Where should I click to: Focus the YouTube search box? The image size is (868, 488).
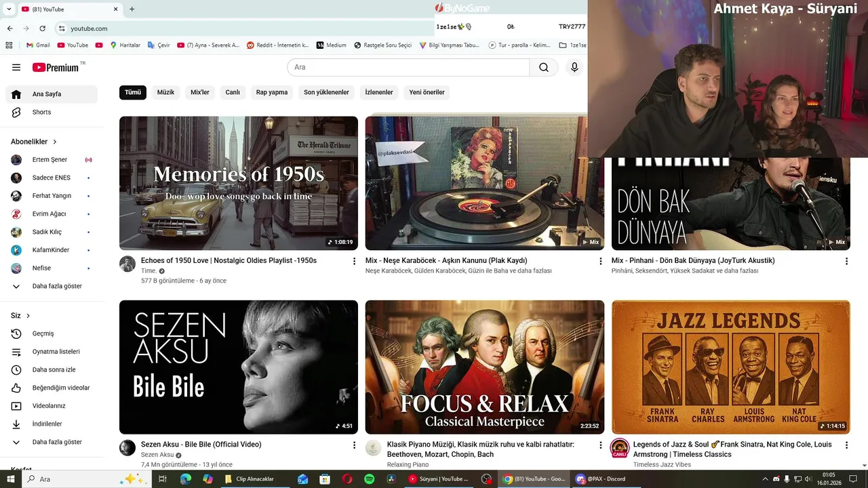(x=408, y=67)
